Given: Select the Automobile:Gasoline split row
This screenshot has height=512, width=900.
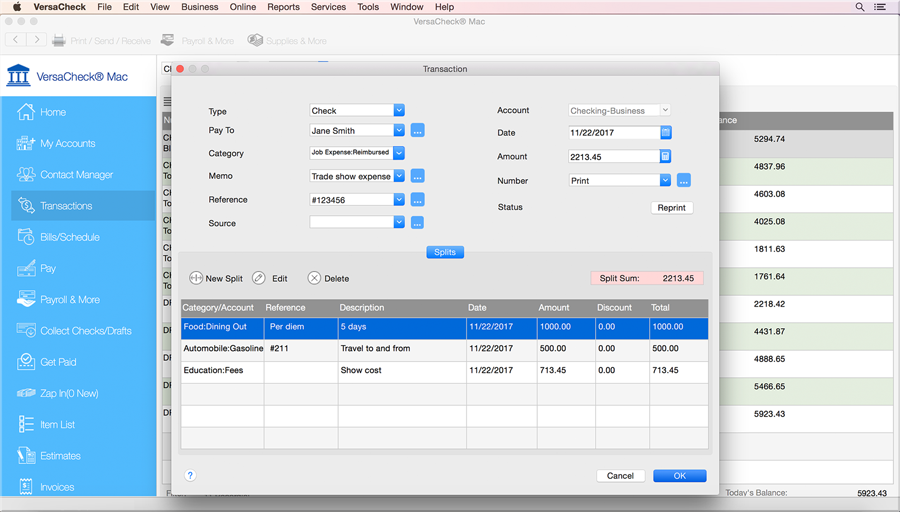Looking at the screenshot, I should coord(444,349).
